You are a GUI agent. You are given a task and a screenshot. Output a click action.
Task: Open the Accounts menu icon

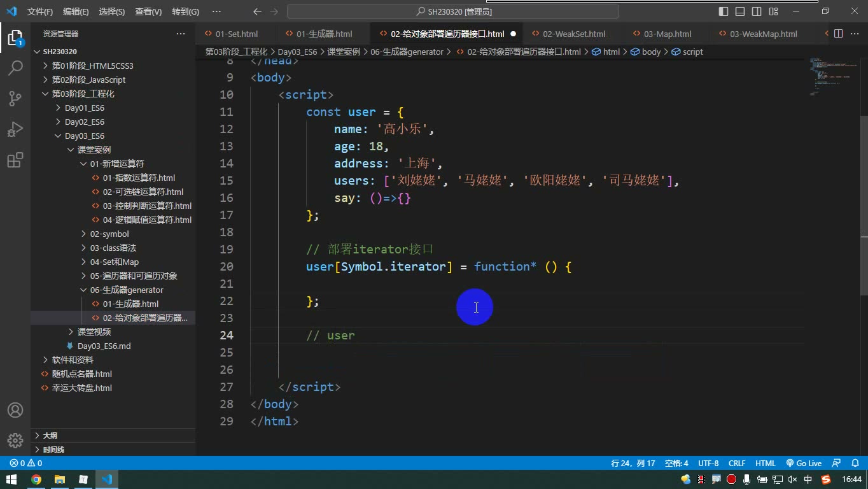coord(15,410)
